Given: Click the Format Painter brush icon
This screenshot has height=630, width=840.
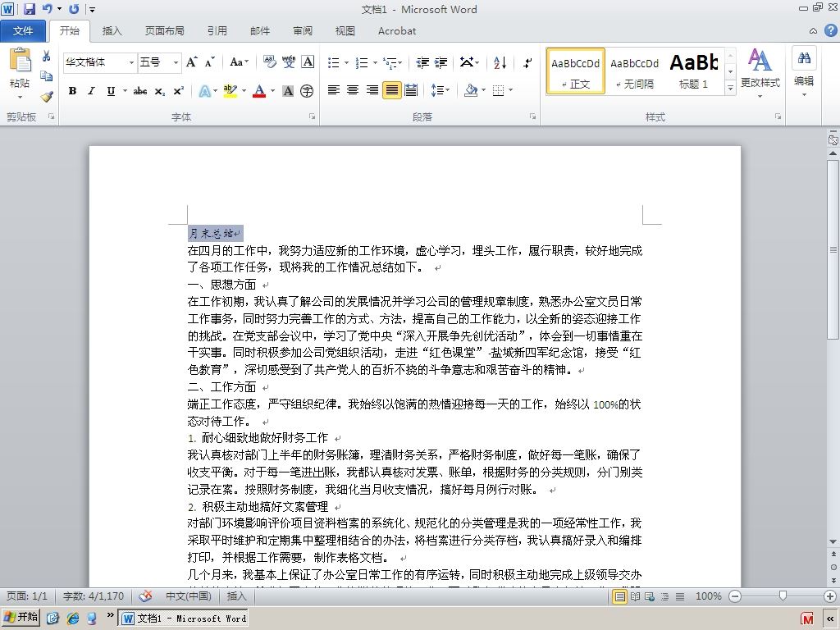Looking at the screenshot, I should (47, 97).
